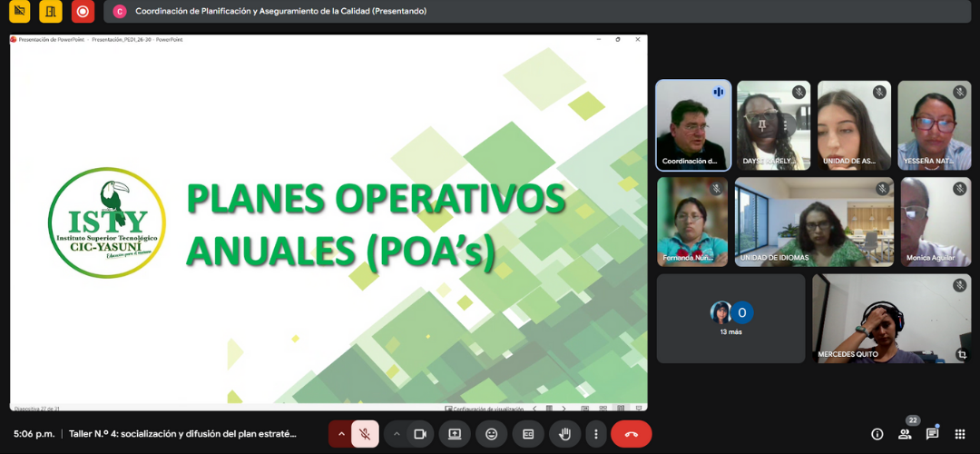This screenshot has width=980, height=454.
Task: Open the chat panel with everyone
Action: pos(932,434)
